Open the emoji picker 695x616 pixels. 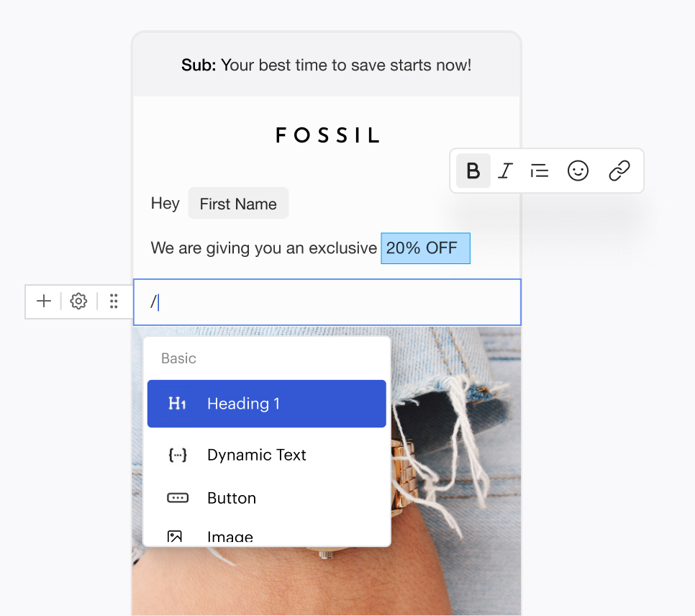[578, 171]
